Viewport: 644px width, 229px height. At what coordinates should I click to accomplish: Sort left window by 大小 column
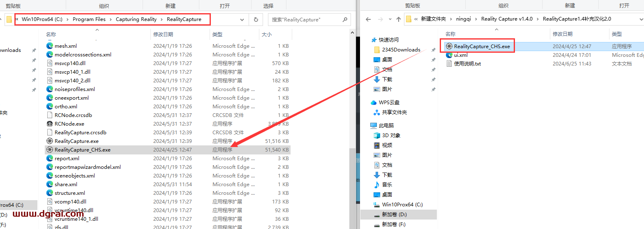pyautogui.click(x=267, y=35)
